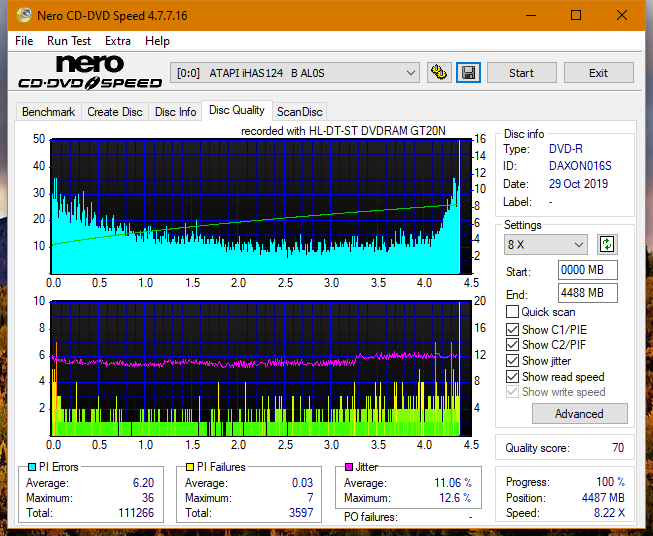Click the Advanced settings button

(579, 414)
